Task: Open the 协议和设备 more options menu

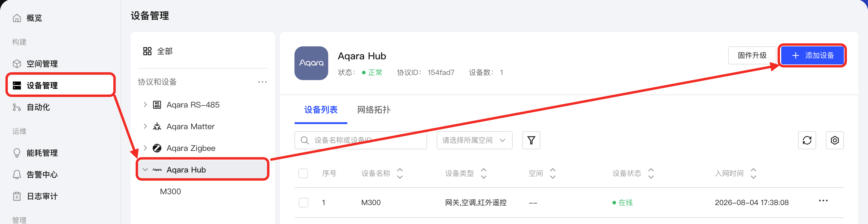Action: (262, 82)
